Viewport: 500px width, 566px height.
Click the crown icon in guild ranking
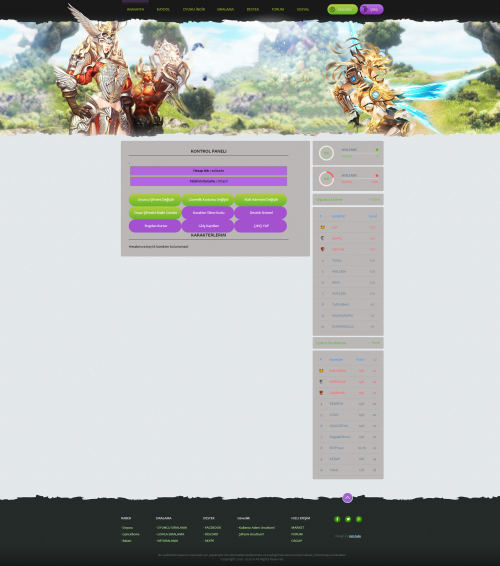[321, 371]
